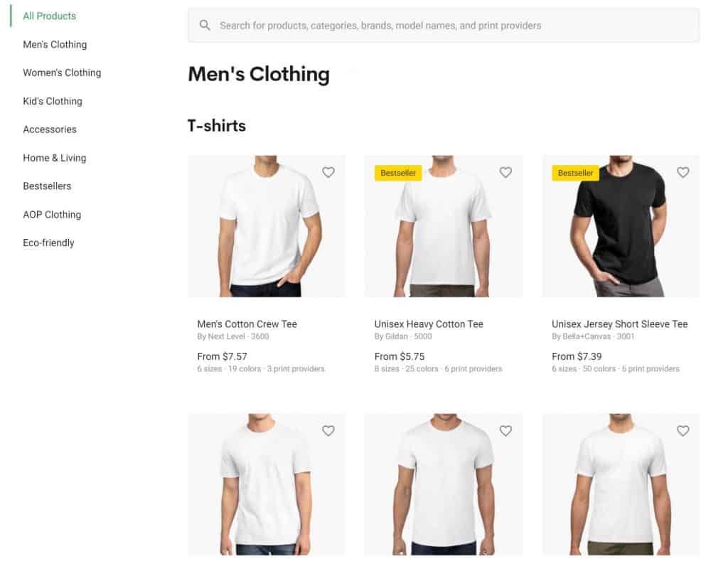Open Men's Clothing category
Viewport: 728px width, 569px height.
(55, 45)
